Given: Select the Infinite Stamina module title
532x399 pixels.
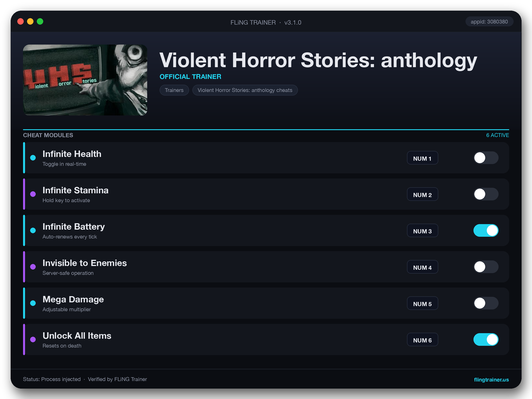Looking at the screenshot, I should pyautogui.click(x=76, y=190).
